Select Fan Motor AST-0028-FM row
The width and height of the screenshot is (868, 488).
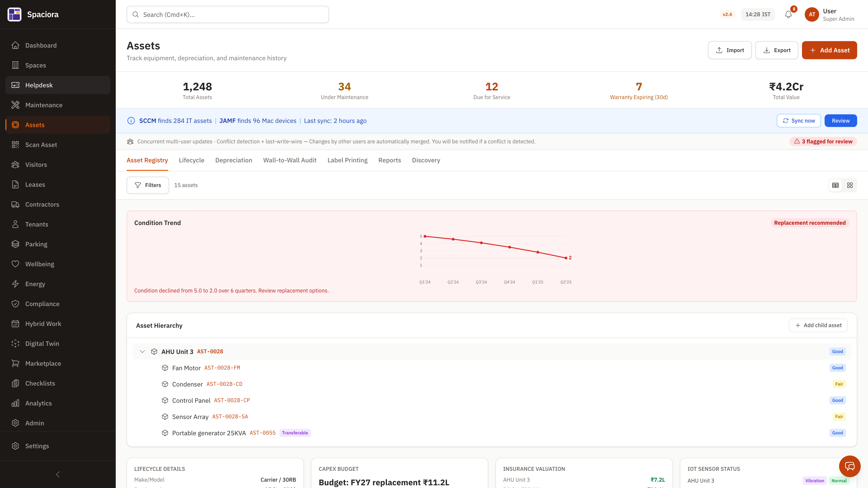[492, 368]
